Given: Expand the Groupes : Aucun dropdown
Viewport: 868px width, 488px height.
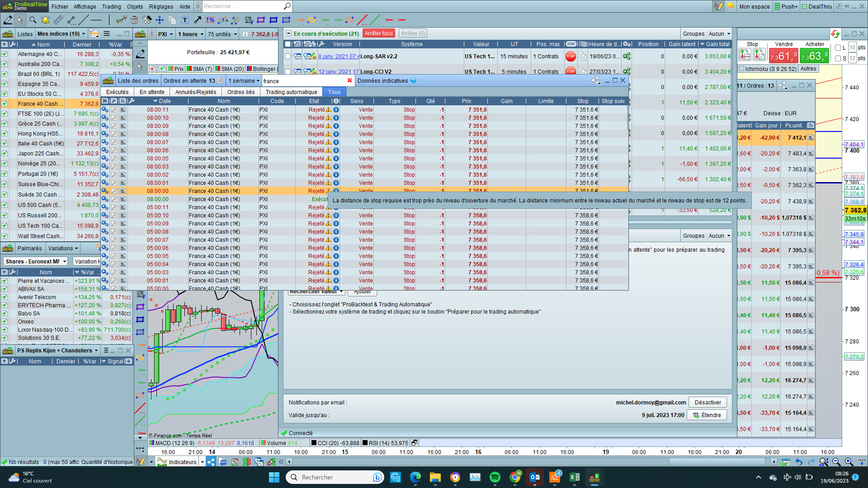Looking at the screenshot, I should (707, 34).
